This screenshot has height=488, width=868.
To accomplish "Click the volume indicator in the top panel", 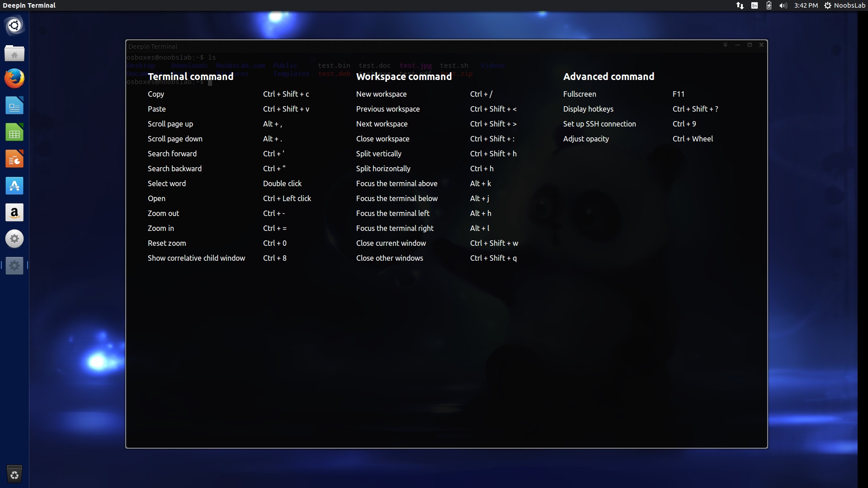I will (x=783, y=5).
